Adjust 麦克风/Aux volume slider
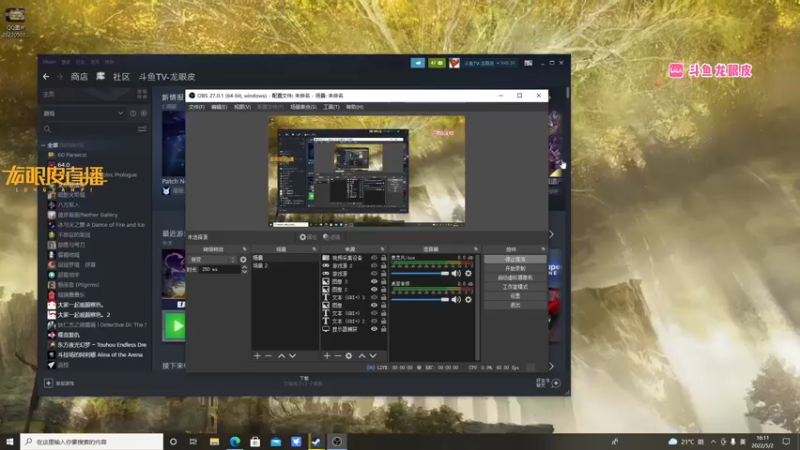Image resolution: width=800 pixels, height=450 pixels. (420, 273)
